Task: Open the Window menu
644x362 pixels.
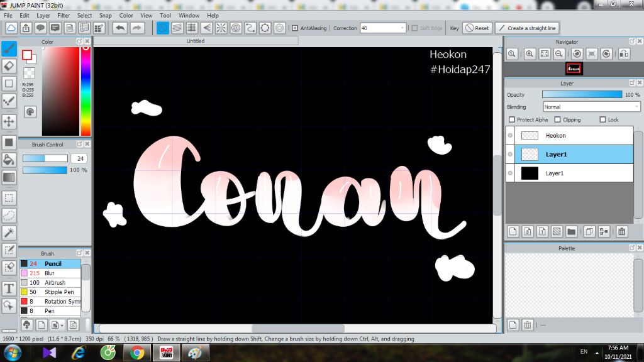Action: click(189, 15)
